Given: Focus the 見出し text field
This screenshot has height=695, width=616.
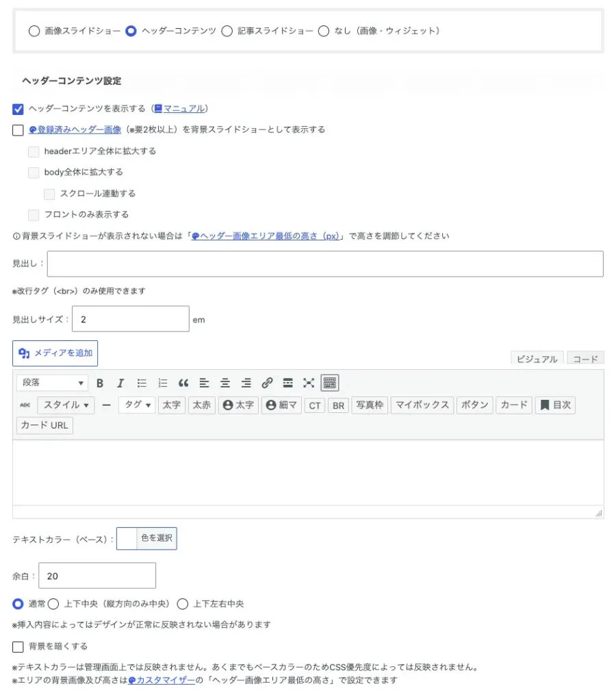Looking at the screenshot, I should pos(325,264).
